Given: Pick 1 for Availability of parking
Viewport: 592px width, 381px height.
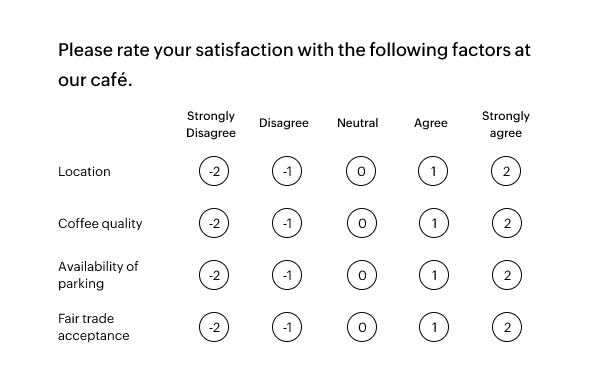Looking at the screenshot, I should tap(434, 275).
